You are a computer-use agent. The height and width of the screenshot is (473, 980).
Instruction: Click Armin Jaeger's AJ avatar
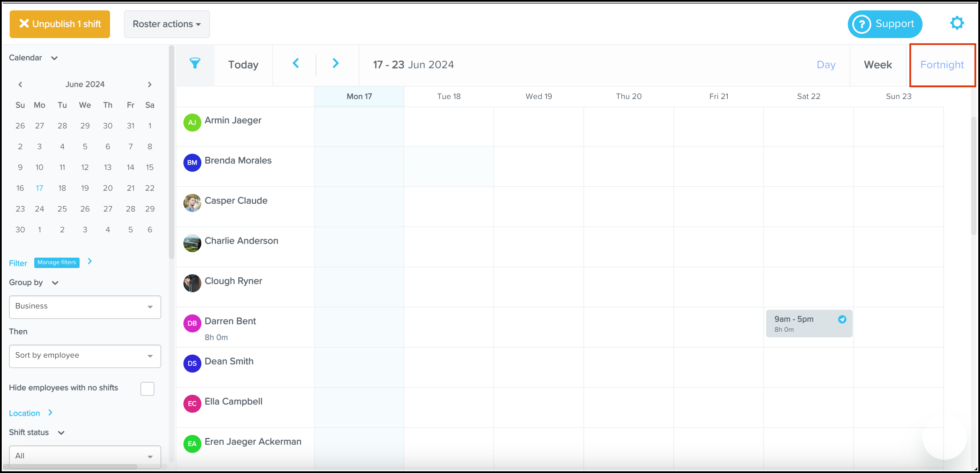(x=192, y=123)
